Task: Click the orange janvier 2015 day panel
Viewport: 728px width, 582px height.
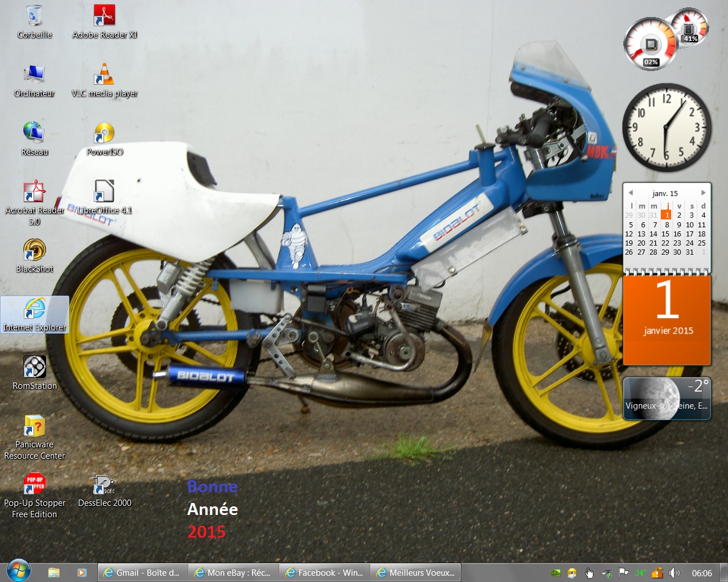Action: click(667, 320)
